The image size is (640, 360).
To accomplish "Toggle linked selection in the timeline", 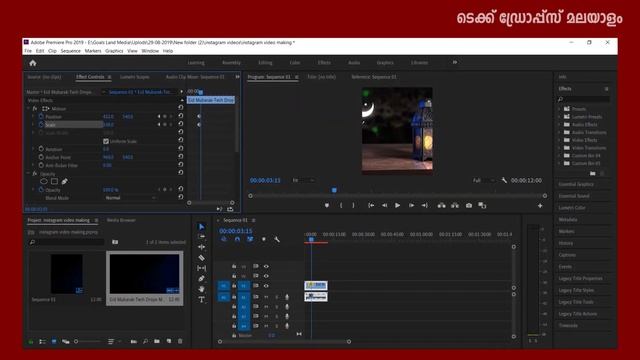I will pyautogui.click(x=250, y=239).
